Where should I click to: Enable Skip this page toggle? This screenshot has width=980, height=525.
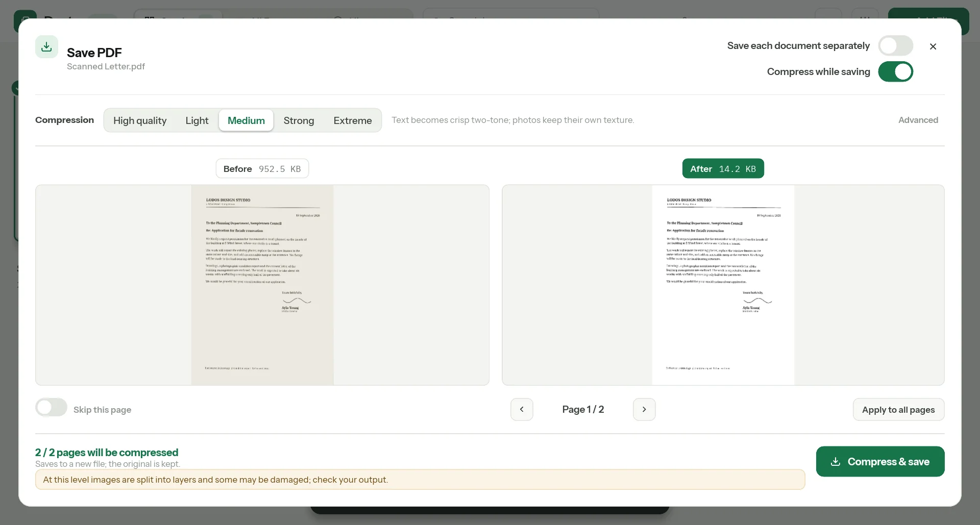tap(52, 407)
